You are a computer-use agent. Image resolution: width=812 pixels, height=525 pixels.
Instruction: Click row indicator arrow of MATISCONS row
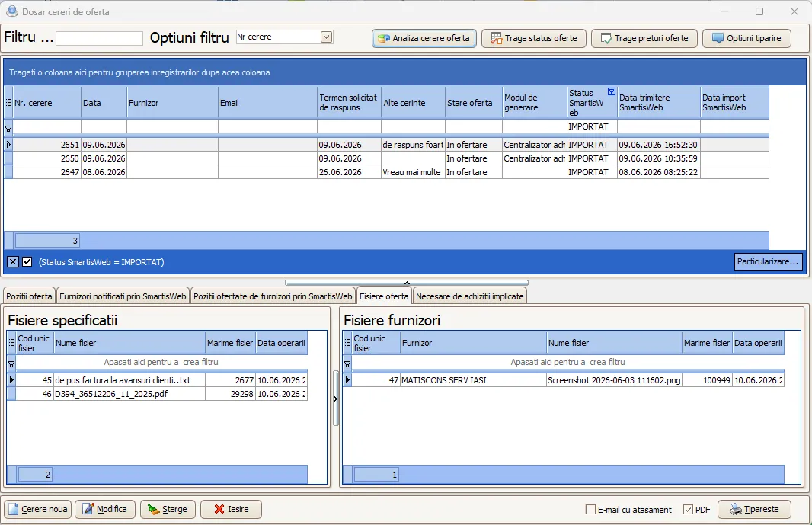point(347,380)
